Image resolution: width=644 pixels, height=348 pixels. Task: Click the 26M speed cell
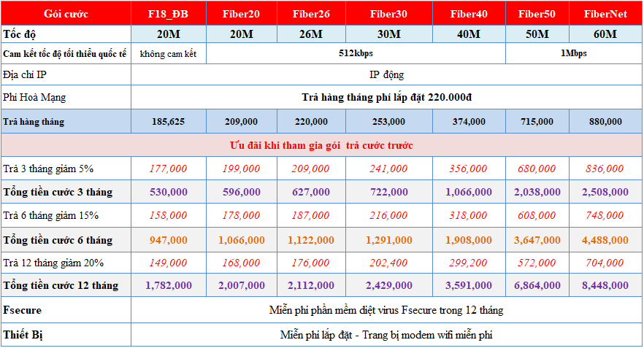[311, 34]
